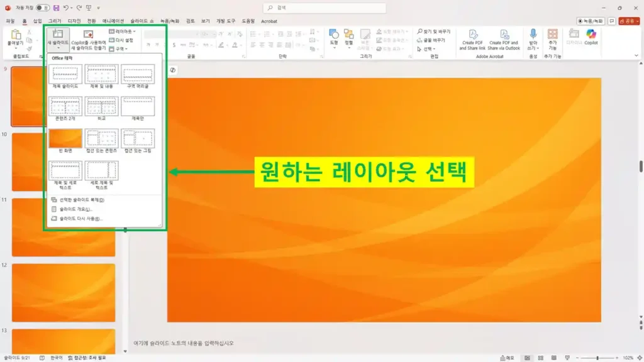The image size is (644, 362).
Task: Switch to the 애니메이션 tab
Action: pos(113,21)
